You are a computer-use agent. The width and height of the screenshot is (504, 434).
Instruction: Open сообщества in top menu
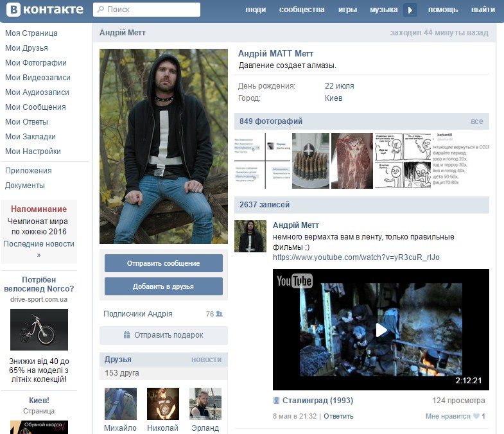pyautogui.click(x=302, y=10)
